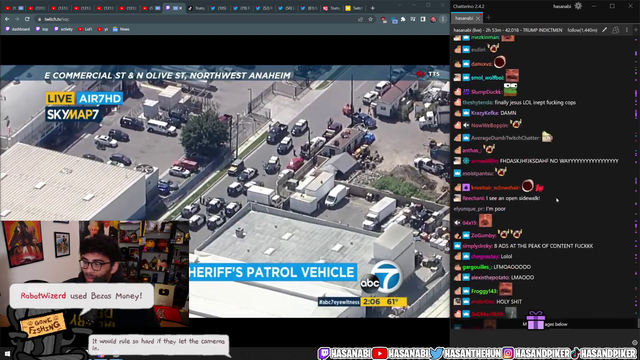Switch to the TikTok tab

(197, 8)
